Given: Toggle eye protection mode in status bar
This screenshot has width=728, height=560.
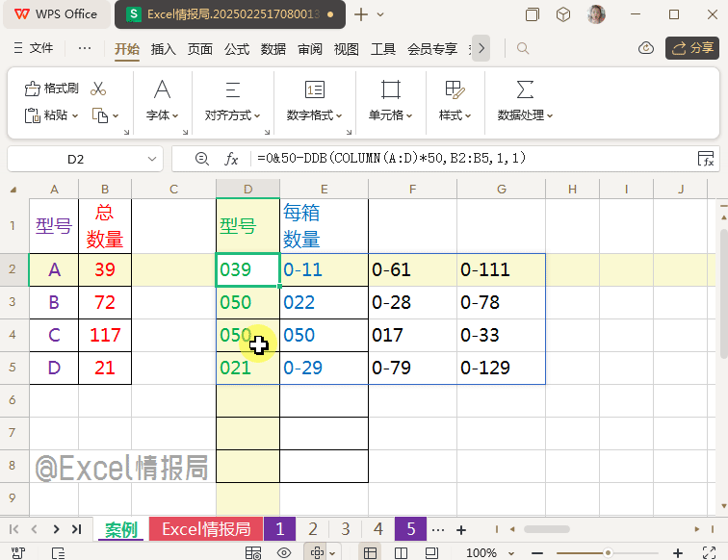Looking at the screenshot, I should [x=284, y=552].
